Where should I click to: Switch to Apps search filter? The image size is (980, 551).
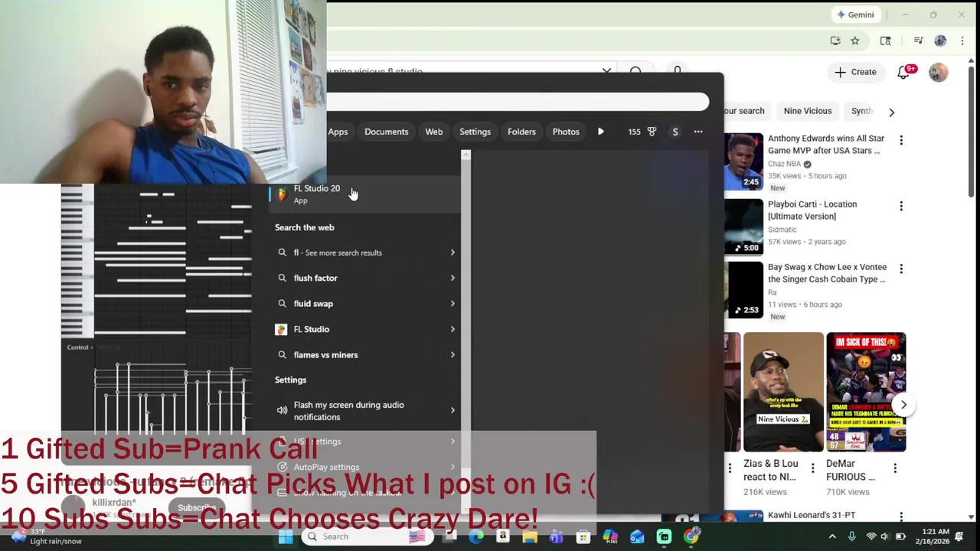pyautogui.click(x=338, y=132)
